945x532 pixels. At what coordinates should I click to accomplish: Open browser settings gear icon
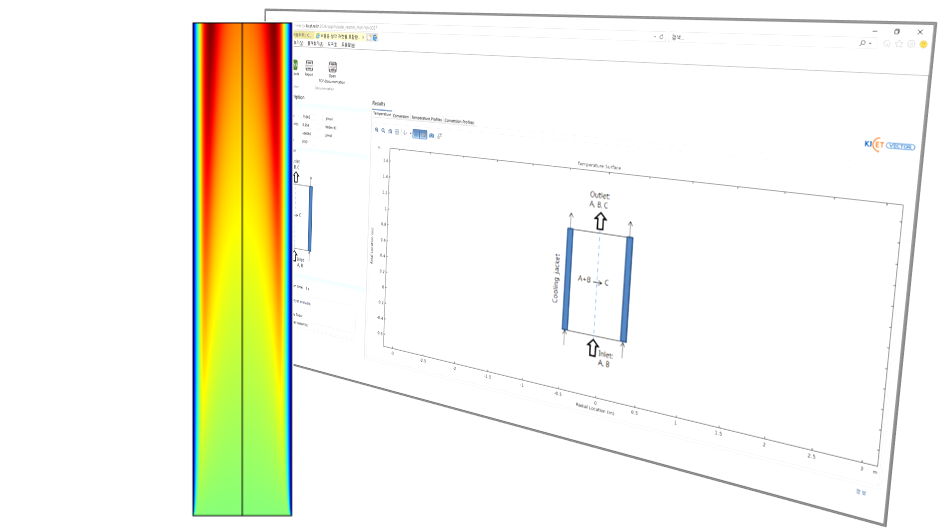[911, 44]
